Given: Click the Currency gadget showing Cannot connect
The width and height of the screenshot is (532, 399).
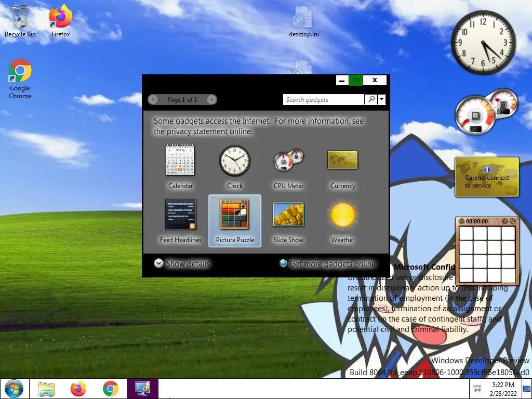Looking at the screenshot, I should tap(487, 177).
